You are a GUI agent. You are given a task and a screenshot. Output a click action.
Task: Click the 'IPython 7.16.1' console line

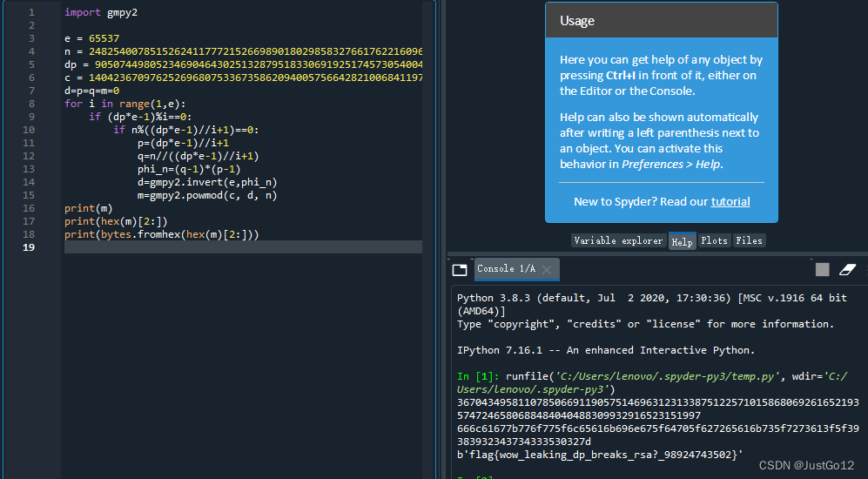(x=606, y=350)
